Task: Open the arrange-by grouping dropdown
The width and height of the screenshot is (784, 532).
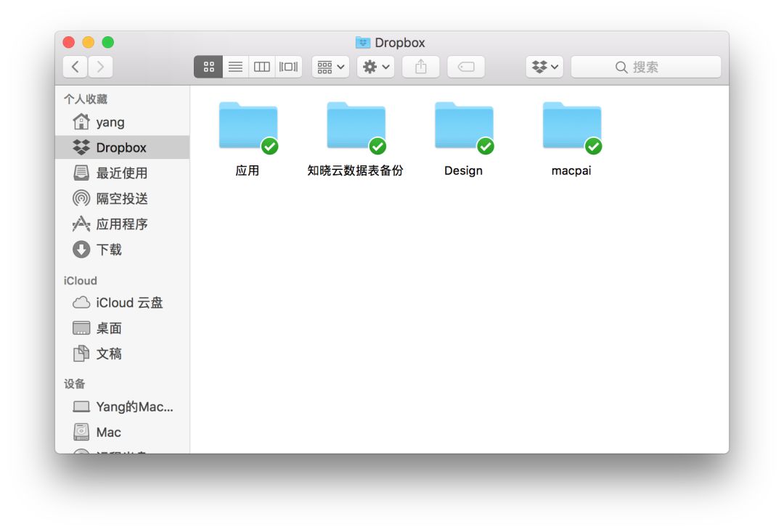Action: [331, 67]
